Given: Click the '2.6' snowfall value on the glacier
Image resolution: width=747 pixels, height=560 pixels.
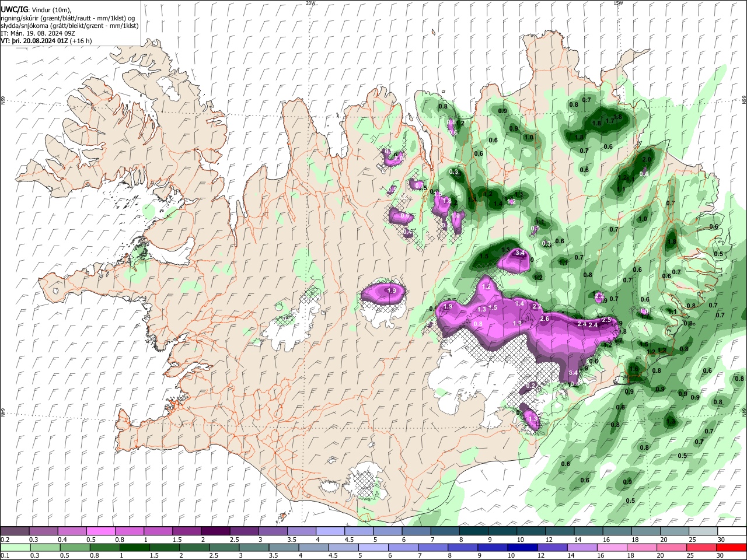Looking at the screenshot, I should [x=544, y=318].
